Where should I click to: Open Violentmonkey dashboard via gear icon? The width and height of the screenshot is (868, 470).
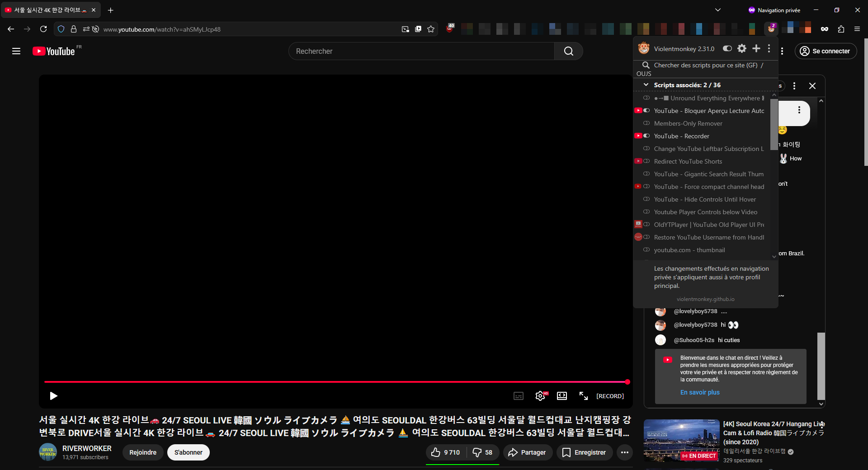[x=742, y=48]
